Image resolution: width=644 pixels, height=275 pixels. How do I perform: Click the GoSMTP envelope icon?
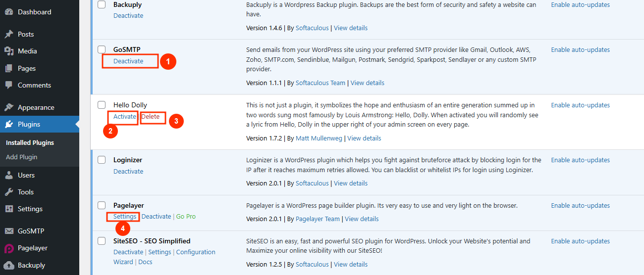pyautogui.click(x=8, y=231)
